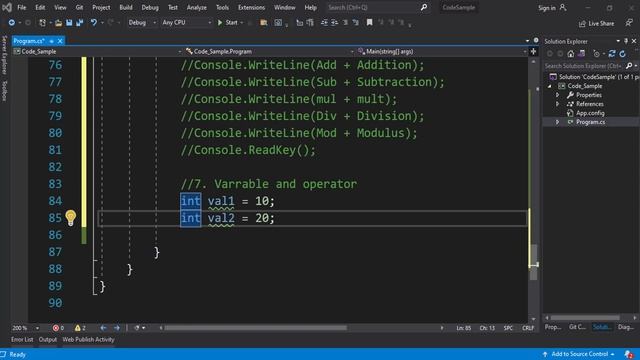Click the notifications bell icon in status bar
640x360 pixels.
pyautogui.click(x=629, y=354)
